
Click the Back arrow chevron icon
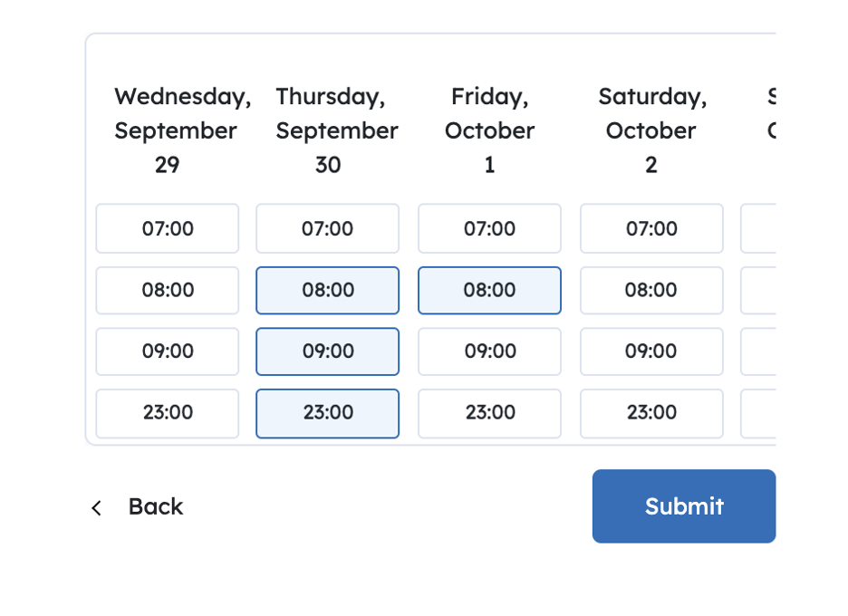pyautogui.click(x=97, y=508)
